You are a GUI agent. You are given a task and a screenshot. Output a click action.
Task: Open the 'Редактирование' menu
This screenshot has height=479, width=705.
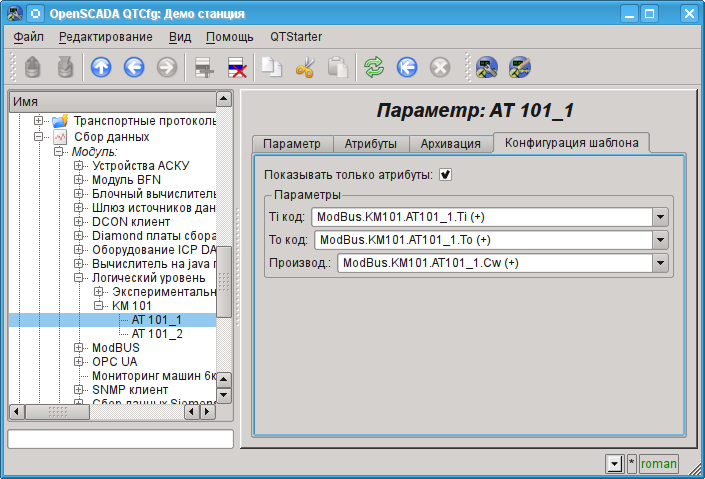[x=106, y=37]
